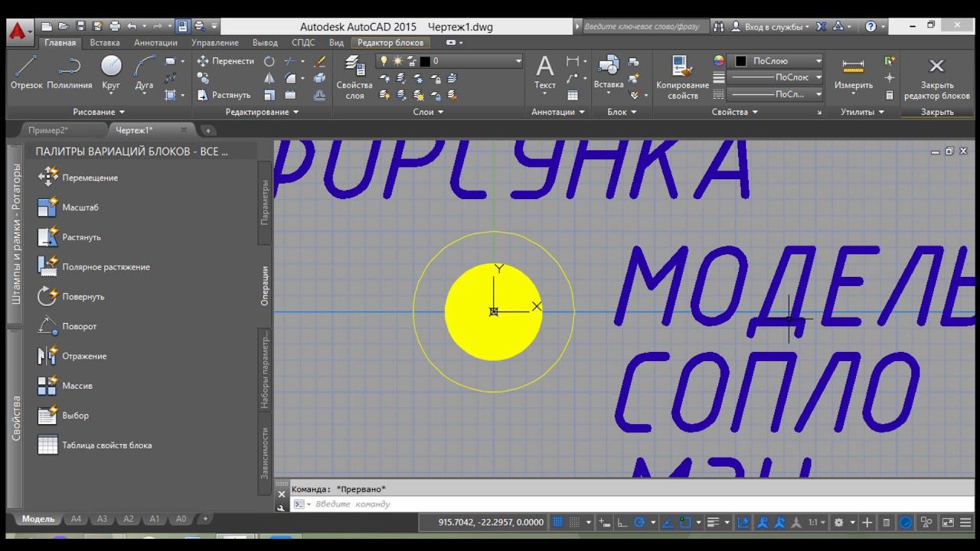980x551 pixels.
Task: Expand the Аннотации panel dropdown
Action: pyautogui.click(x=558, y=112)
